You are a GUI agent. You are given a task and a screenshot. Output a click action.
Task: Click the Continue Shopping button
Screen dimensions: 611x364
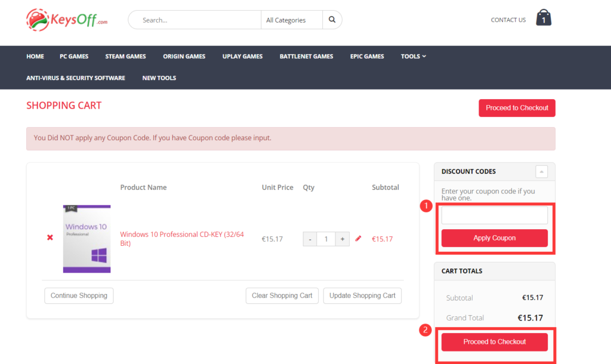[79, 295]
